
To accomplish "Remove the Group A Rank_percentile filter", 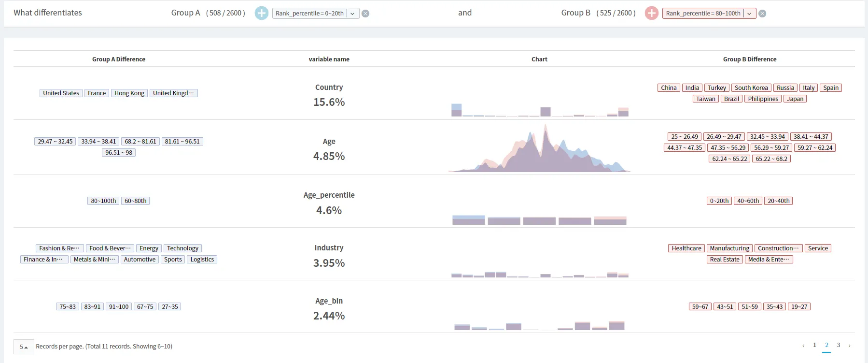I will click(365, 14).
